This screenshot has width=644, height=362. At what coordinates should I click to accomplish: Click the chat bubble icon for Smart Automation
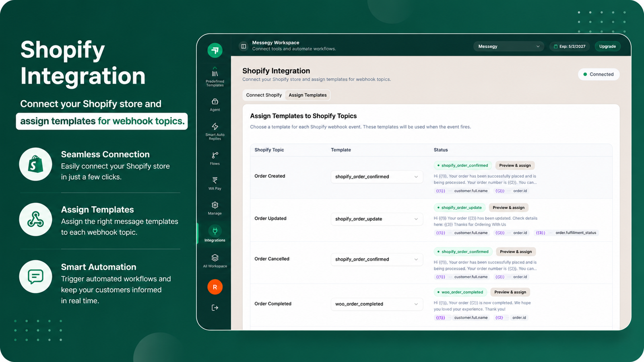coord(35,277)
